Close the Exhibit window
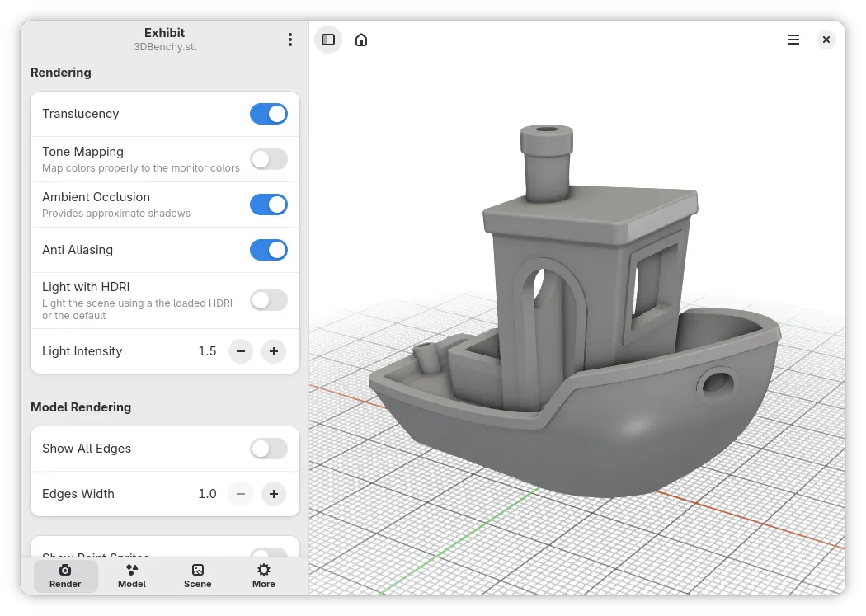The height and width of the screenshot is (616, 866). (826, 40)
